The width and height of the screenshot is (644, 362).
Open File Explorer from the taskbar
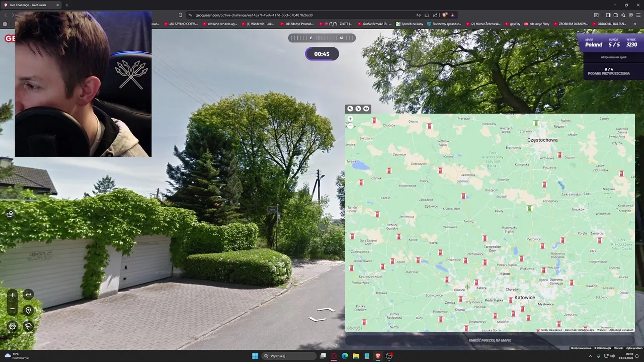click(x=356, y=356)
